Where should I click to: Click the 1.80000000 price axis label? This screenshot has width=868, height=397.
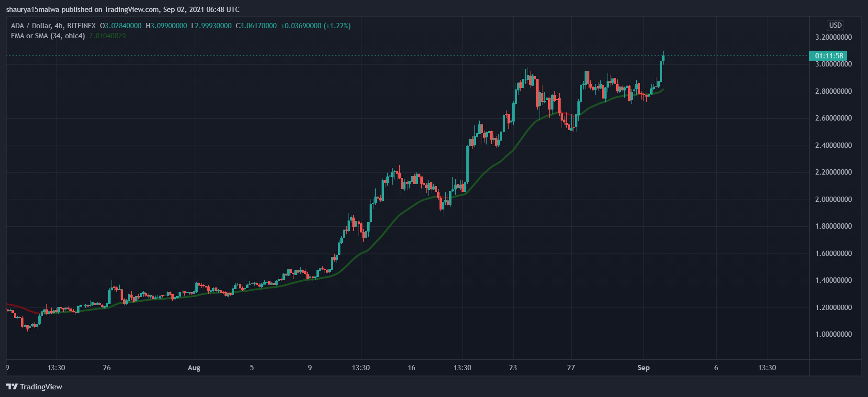coord(834,226)
